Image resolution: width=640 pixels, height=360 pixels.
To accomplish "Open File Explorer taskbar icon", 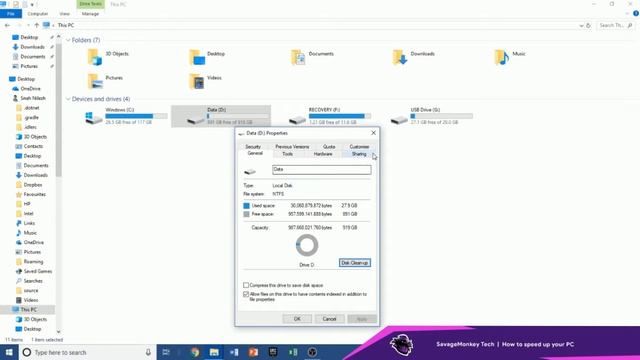I will pos(214,352).
